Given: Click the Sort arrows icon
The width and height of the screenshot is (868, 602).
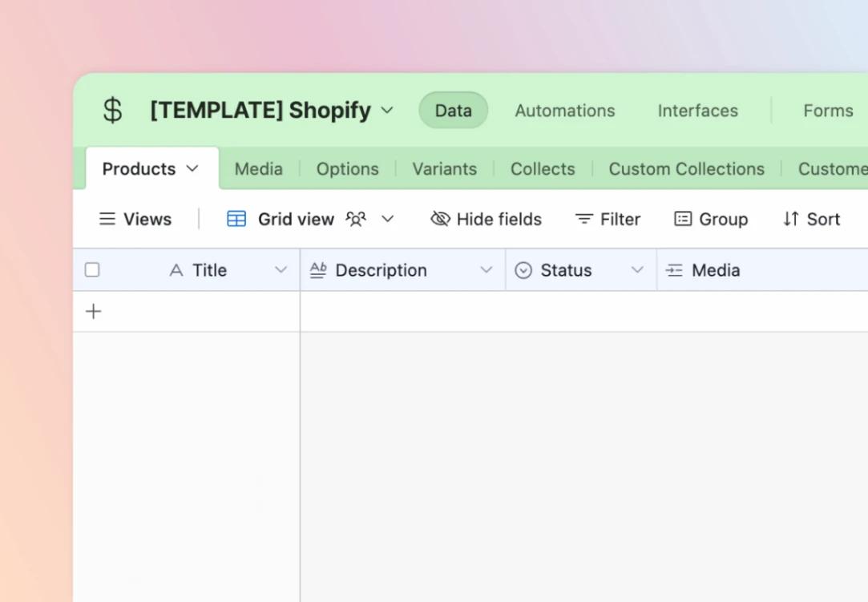Looking at the screenshot, I should 791,219.
